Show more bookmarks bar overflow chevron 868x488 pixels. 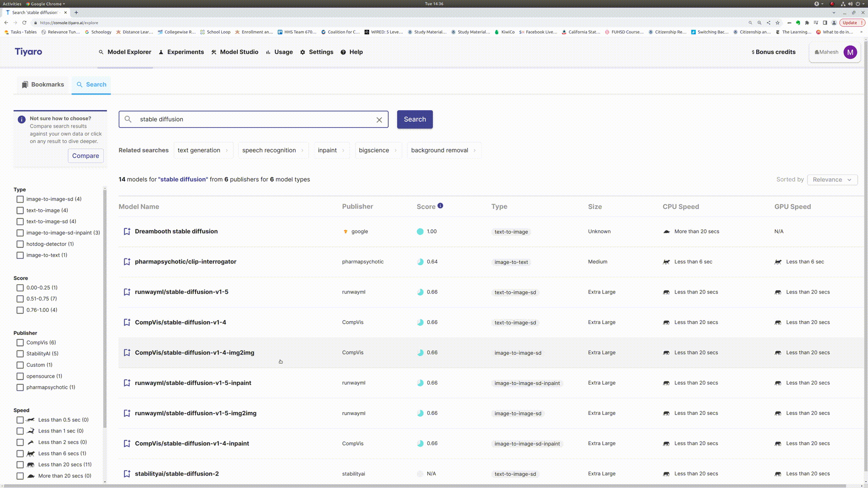[x=861, y=32]
